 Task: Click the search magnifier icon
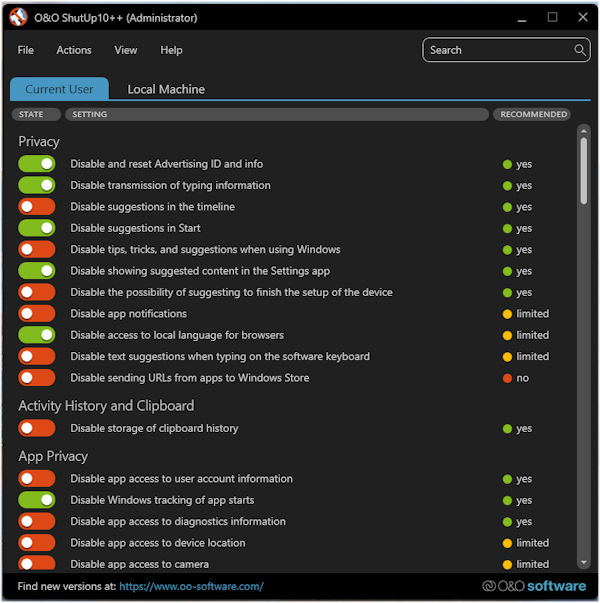(580, 50)
